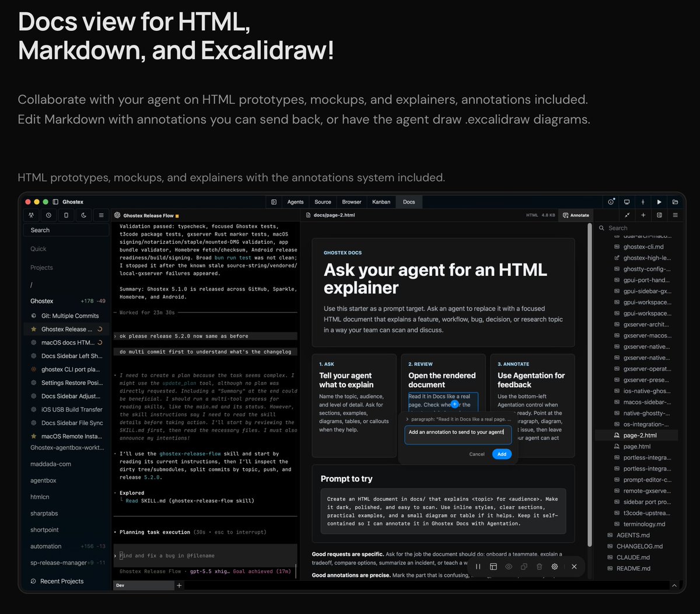Expand the bottom panel chevron at lower right
700x614 pixels.
(675, 585)
